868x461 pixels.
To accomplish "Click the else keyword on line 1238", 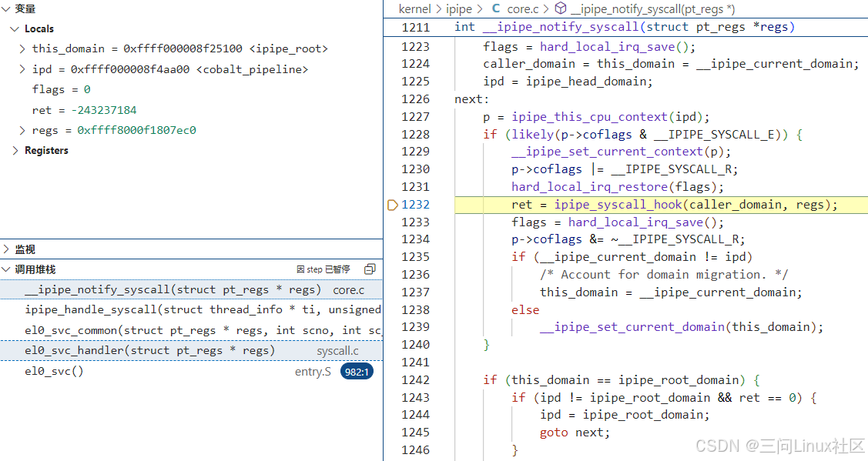I will pos(525,310).
